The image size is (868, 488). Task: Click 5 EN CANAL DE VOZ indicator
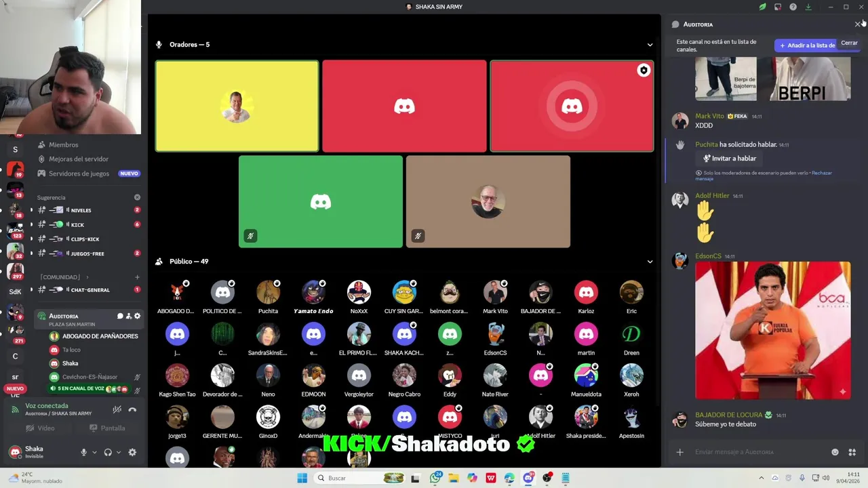tap(89, 389)
